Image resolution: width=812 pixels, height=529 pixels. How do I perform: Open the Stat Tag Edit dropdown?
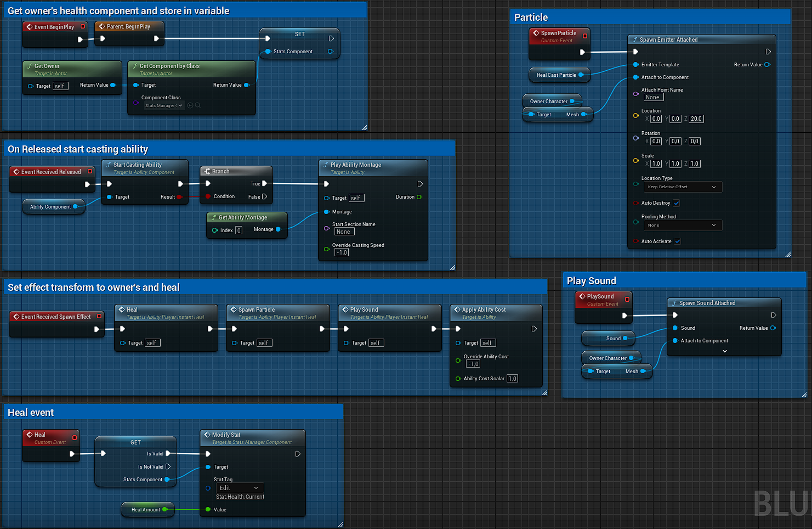pyautogui.click(x=239, y=488)
